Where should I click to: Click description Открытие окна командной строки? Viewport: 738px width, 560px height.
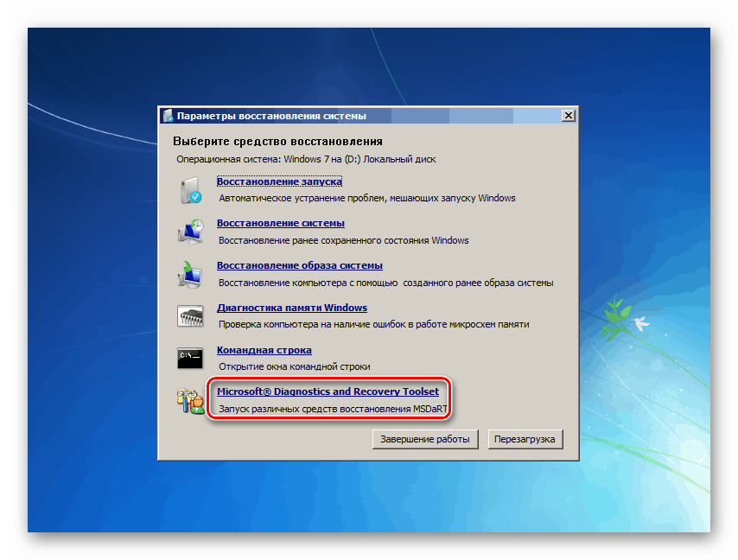pyautogui.click(x=294, y=366)
